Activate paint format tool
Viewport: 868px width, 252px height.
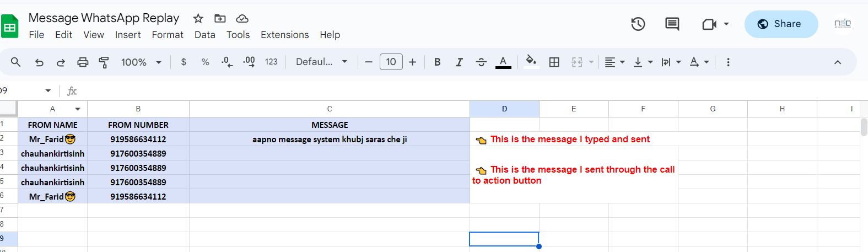point(104,62)
